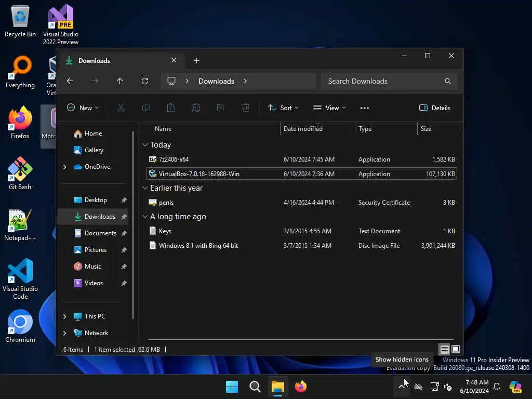
Task: Sort by Name column header
Action: (163, 129)
